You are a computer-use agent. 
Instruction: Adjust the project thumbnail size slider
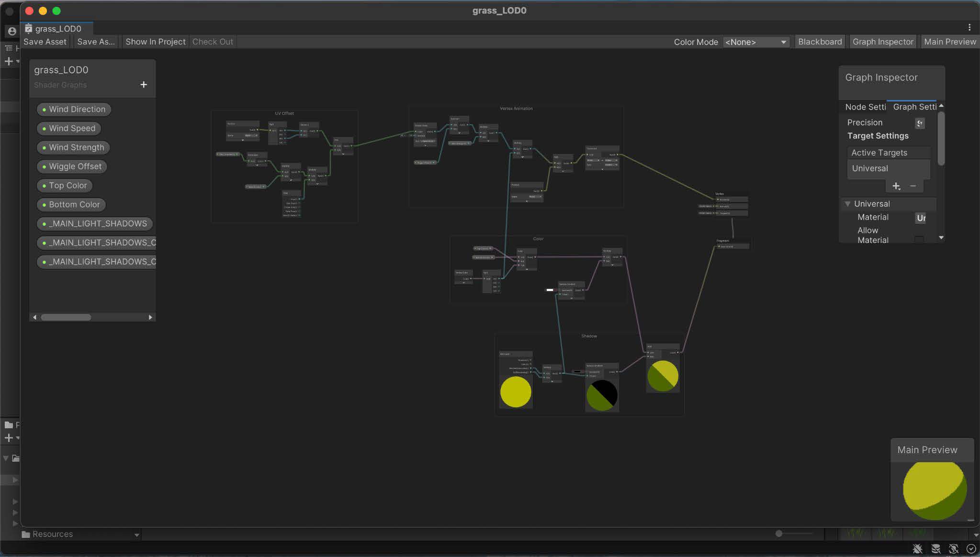pyautogui.click(x=779, y=533)
